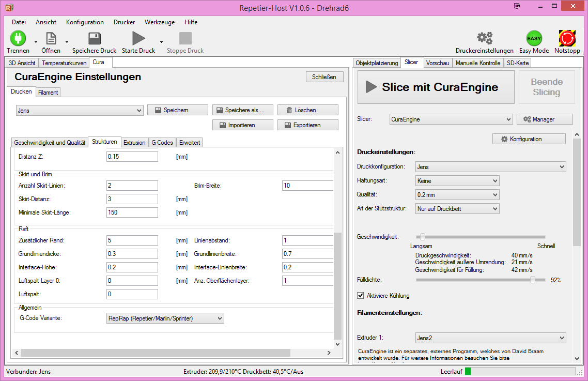588x381 pixels.
Task: Switch to the Extrusion settings tab
Action: 134,142
